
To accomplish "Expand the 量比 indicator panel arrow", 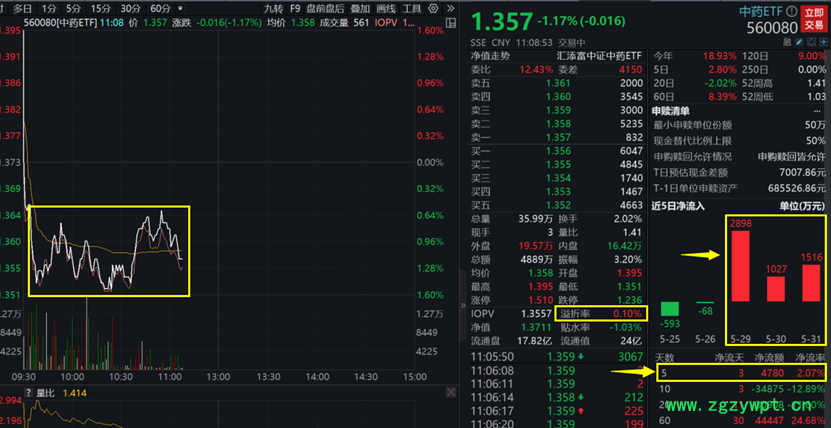I will (27, 394).
